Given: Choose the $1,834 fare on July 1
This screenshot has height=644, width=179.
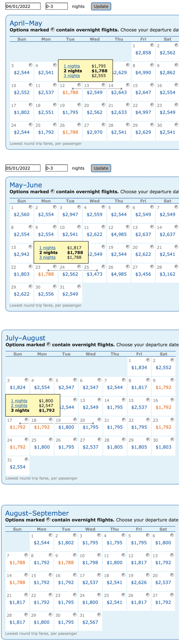Looking at the screenshot, I should tap(139, 367).
